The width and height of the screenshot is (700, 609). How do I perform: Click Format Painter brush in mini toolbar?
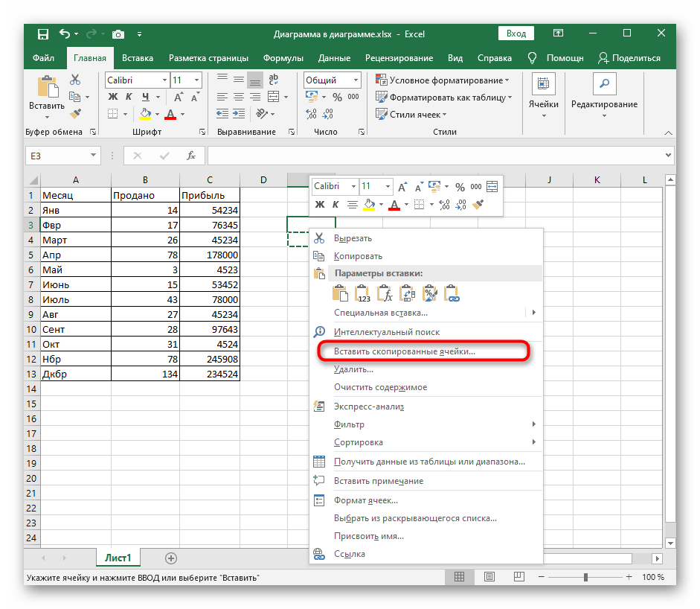[x=478, y=204]
